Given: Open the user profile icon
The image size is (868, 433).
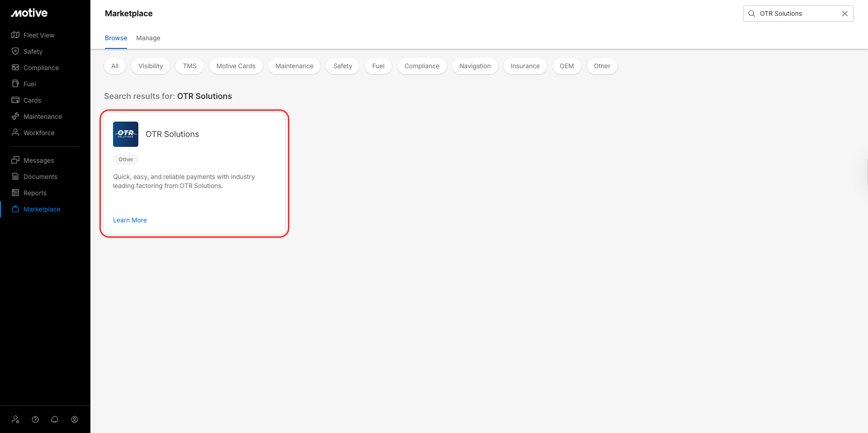Looking at the screenshot, I should [x=75, y=419].
